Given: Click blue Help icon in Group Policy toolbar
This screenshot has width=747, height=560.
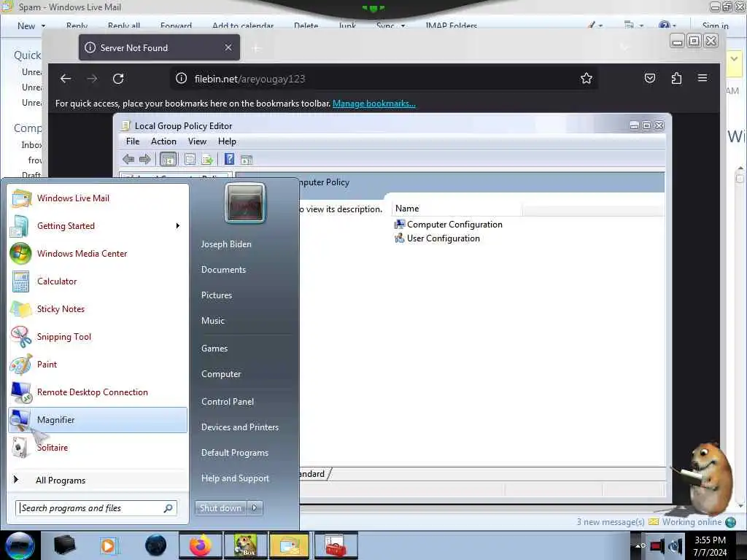Looking at the screenshot, I should tap(229, 159).
